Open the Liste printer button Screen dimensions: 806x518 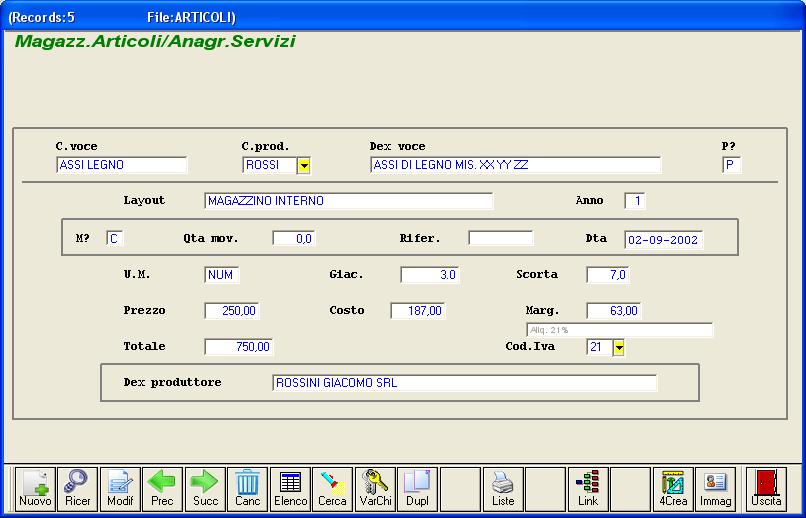click(x=503, y=489)
